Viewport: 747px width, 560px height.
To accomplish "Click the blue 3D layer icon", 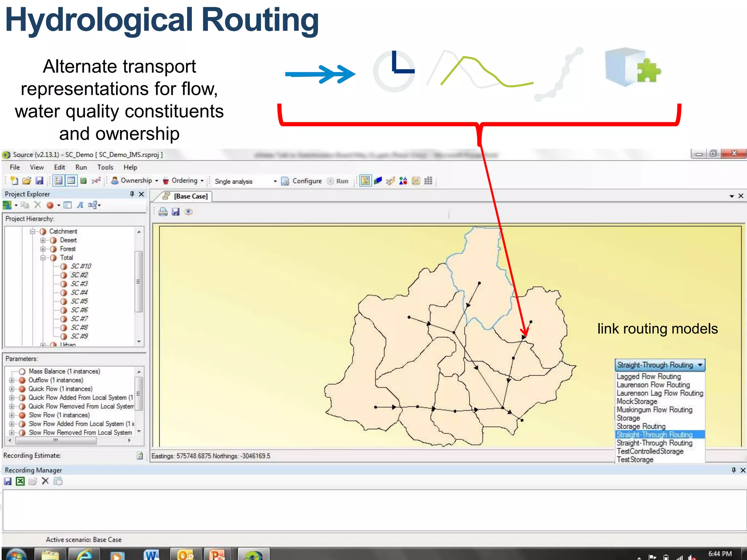I will (x=378, y=180).
